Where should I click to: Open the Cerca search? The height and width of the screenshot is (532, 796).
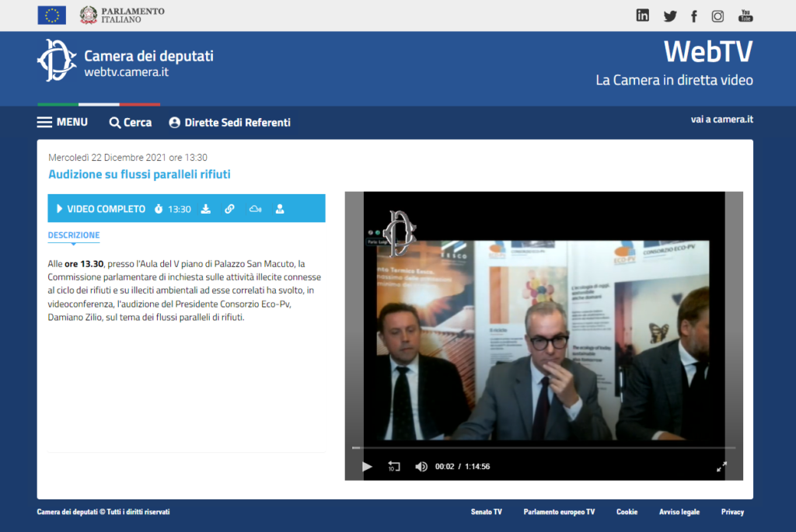[x=131, y=123]
